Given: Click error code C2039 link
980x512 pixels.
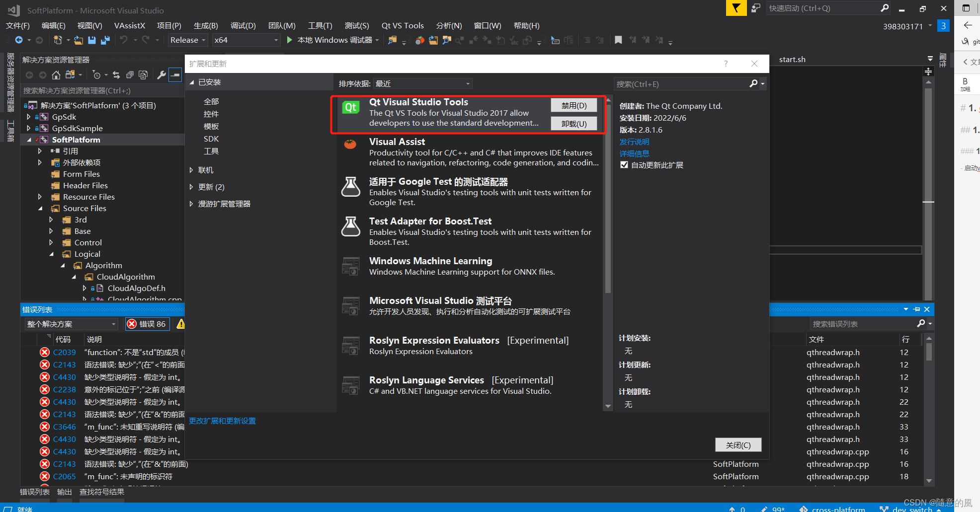Looking at the screenshot, I should 65,353.
